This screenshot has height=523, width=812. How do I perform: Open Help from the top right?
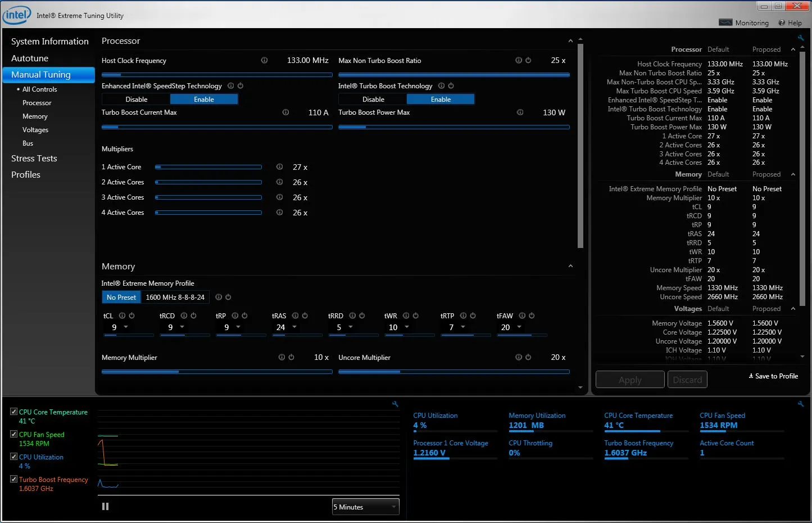[790, 23]
